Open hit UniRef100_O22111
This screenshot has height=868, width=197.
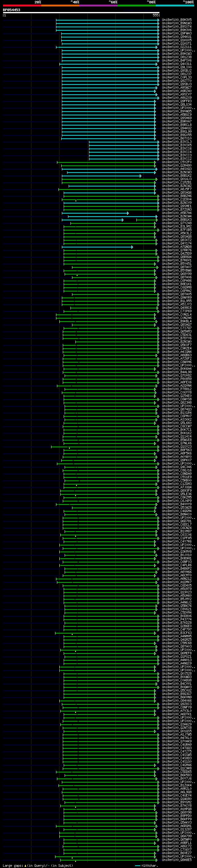coord(177,47)
